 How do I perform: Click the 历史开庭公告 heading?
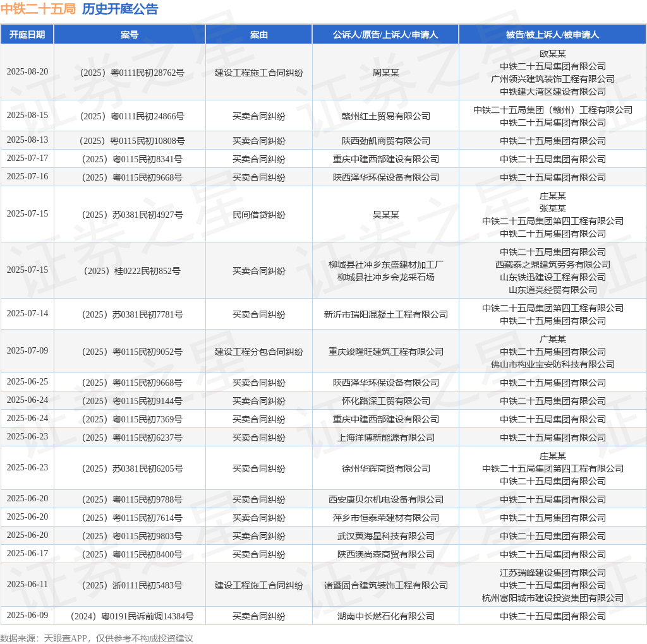tap(120, 9)
